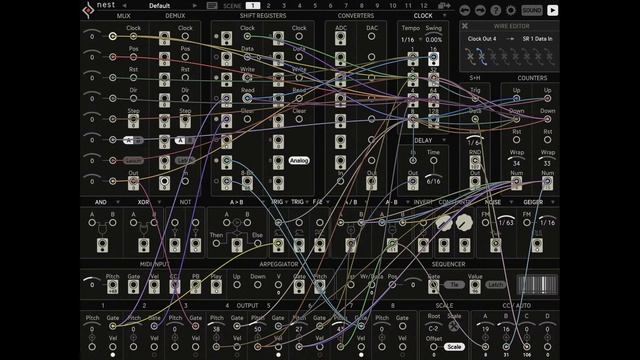Open the CLOCK module dropdown

(444, 16)
